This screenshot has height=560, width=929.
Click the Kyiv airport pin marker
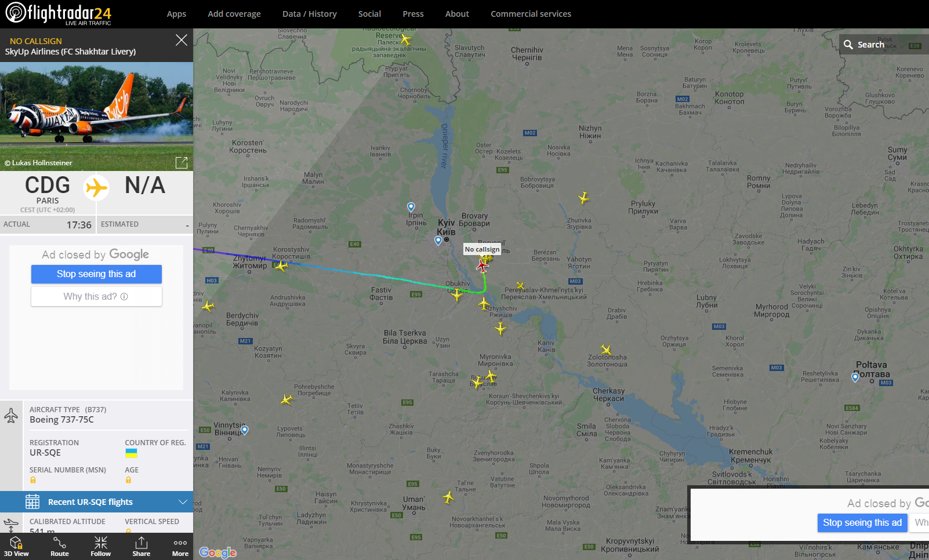tap(438, 241)
